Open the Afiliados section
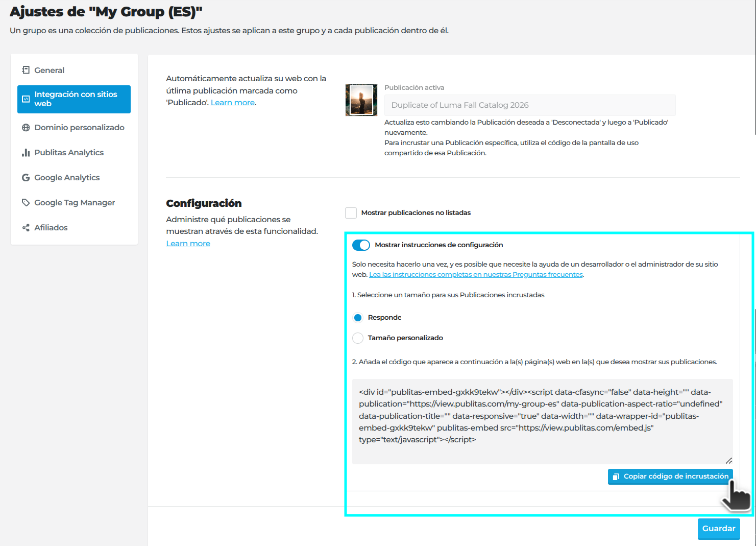Image resolution: width=756 pixels, height=546 pixels. pos(74,228)
